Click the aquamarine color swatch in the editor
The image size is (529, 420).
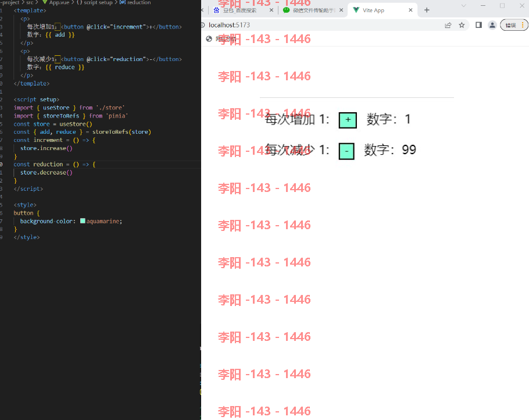tap(83, 221)
